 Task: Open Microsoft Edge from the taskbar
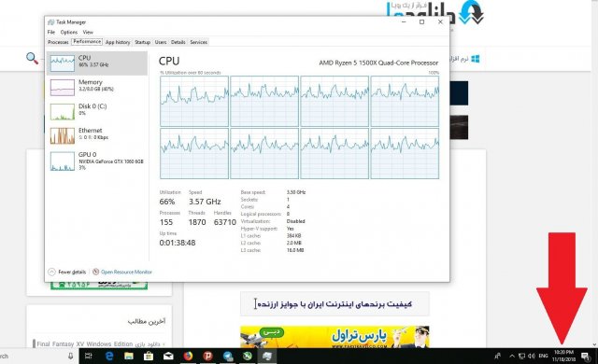tap(109, 356)
